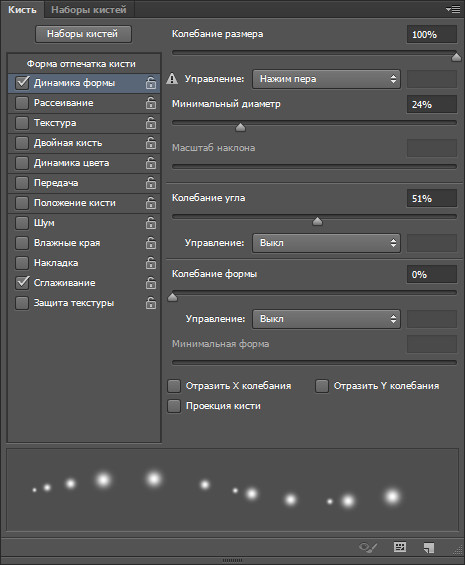The width and height of the screenshot is (465, 565).
Task: Enable the Отразить X колебания checkbox
Action: click(x=174, y=386)
